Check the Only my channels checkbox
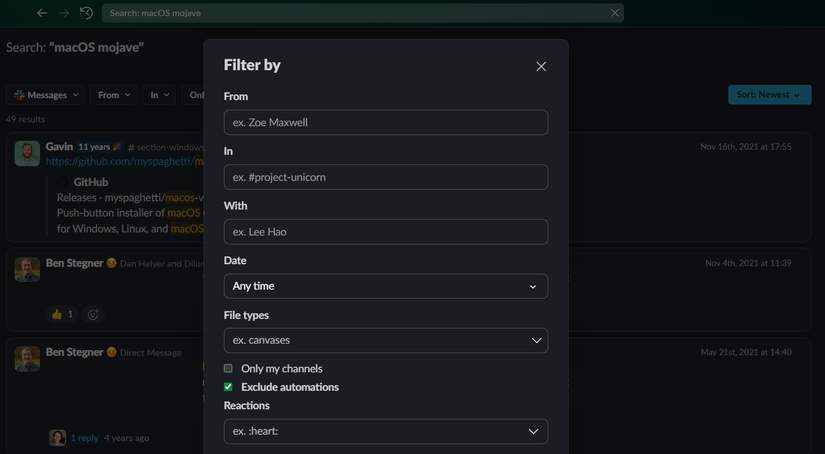 tap(228, 368)
